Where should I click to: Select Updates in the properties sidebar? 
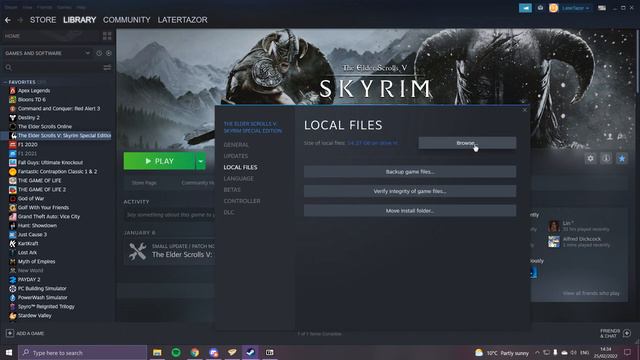tap(236, 156)
